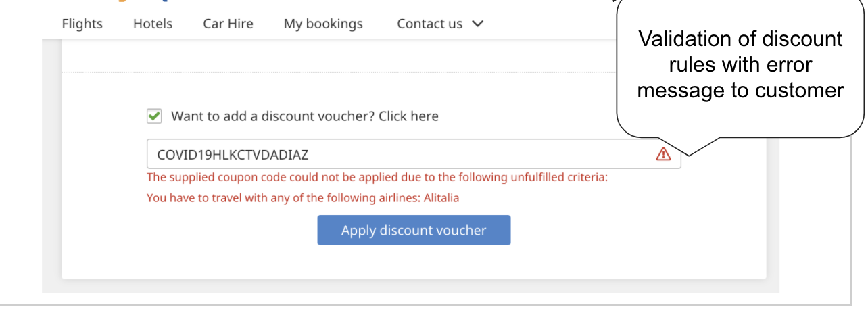Click the Apply discount voucher button
Image resolution: width=868 pixels, height=311 pixels.
tap(414, 230)
